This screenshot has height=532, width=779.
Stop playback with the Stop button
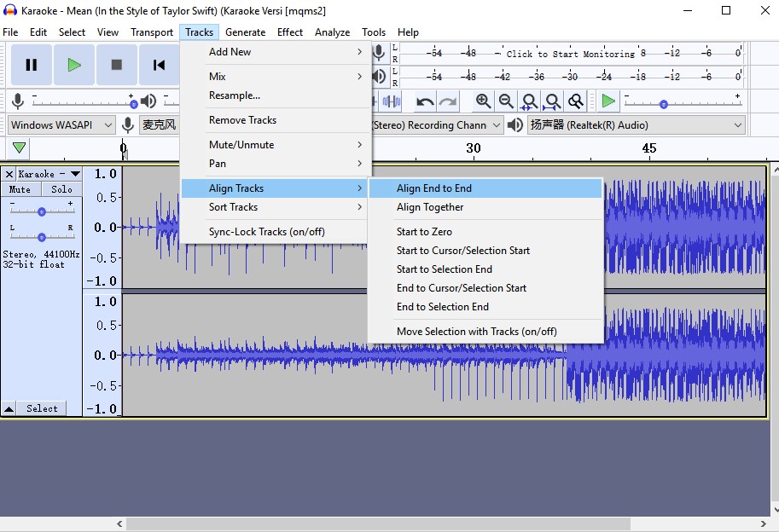click(x=117, y=65)
